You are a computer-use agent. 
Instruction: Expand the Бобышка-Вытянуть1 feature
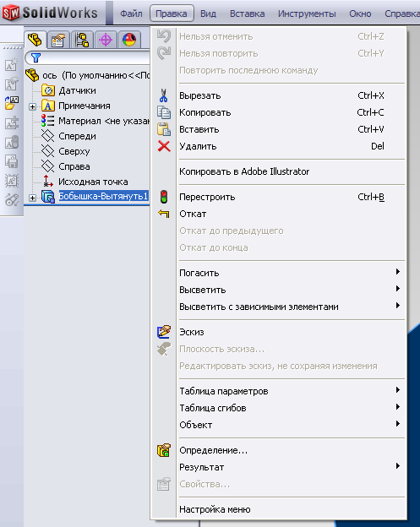[x=32, y=198]
